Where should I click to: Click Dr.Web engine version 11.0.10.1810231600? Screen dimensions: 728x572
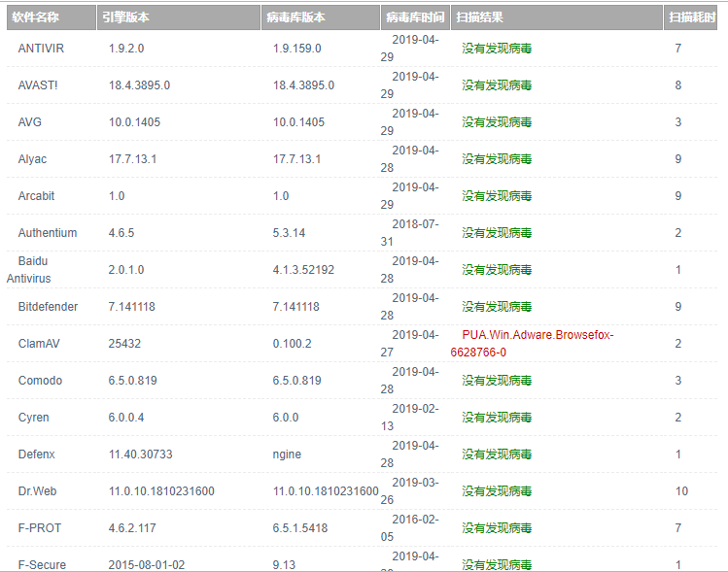161,490
